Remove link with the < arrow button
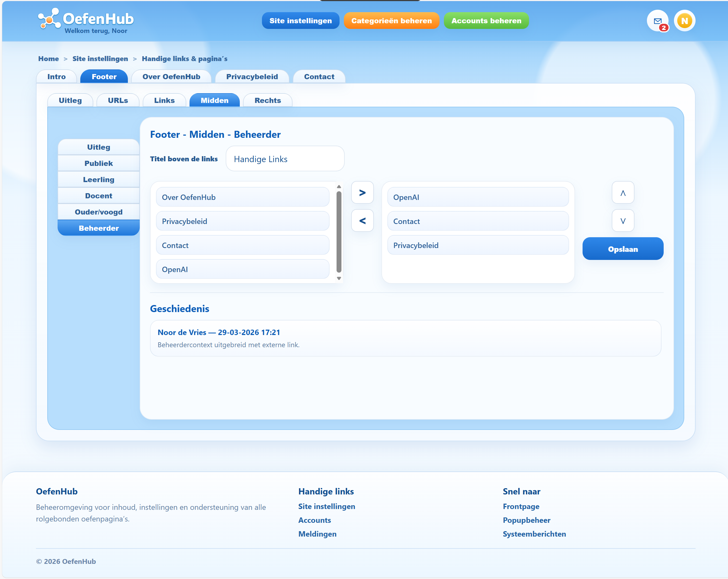728x579 pixels. pyautogui.click(x=362, y=221)
